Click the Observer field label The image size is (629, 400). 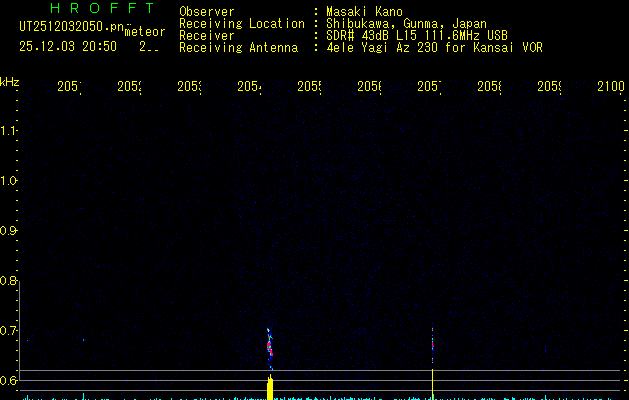207,11
